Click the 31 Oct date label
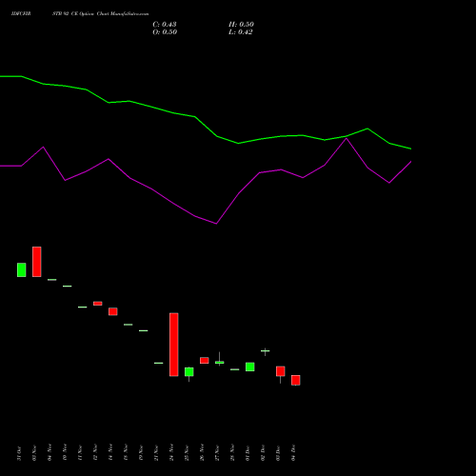 point(19,453)
